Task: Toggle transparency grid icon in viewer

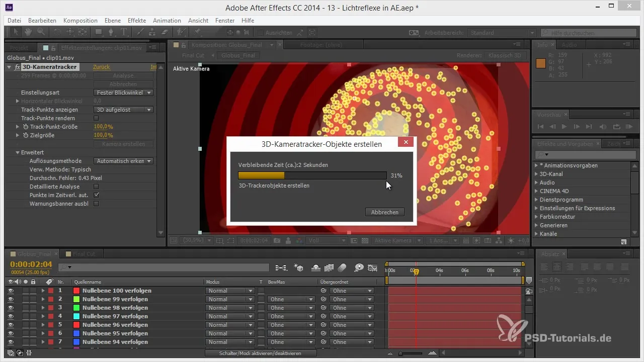Action: click(365, 241)
